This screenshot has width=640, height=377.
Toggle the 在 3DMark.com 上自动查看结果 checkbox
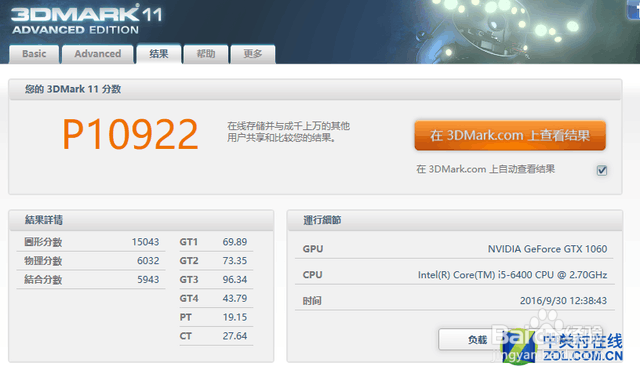tap(602, 170)
